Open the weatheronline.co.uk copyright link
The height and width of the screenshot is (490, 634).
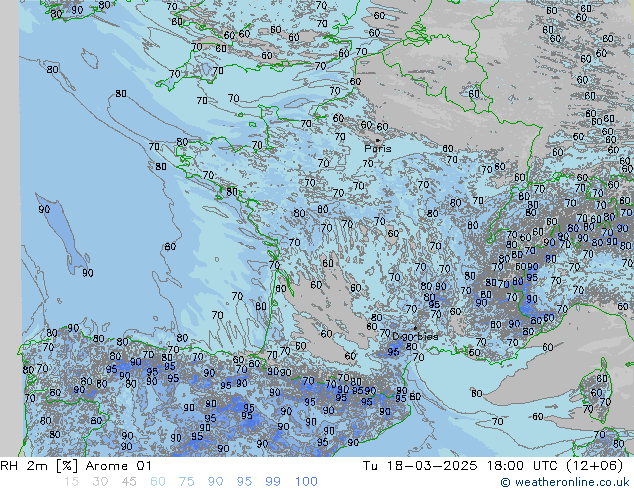[565, 482]
